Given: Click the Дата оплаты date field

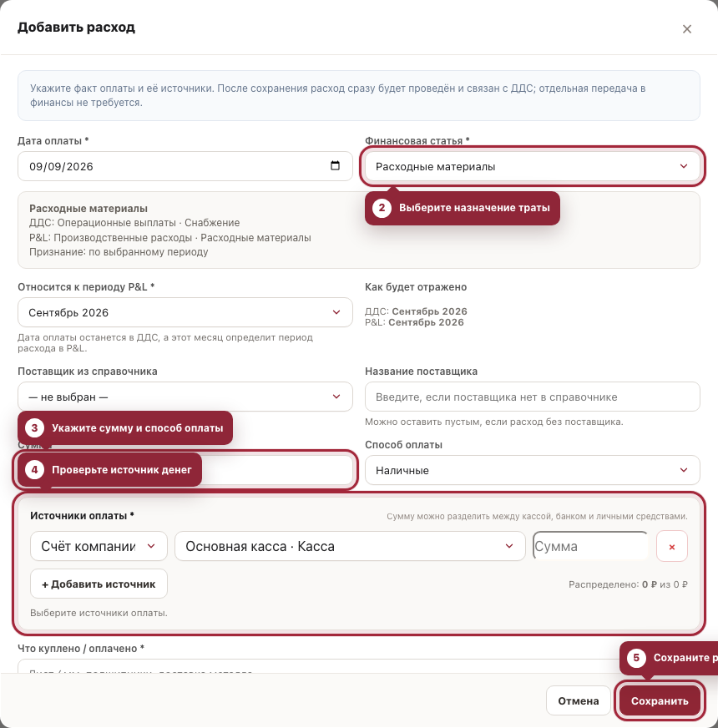Looking at the screenshot, I should (x=185, y=166).
